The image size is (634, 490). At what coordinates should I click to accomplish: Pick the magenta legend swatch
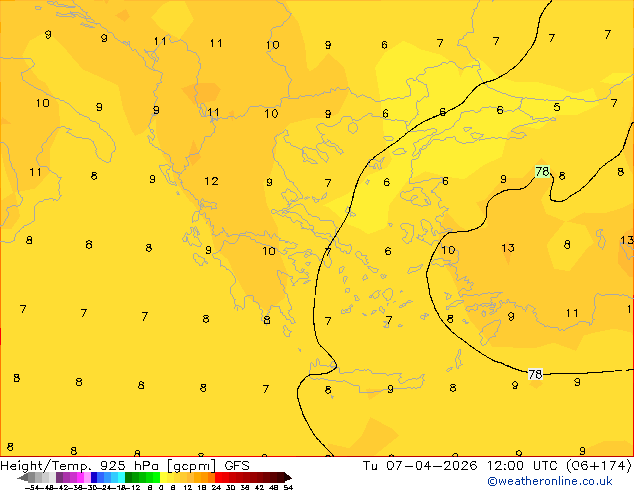tap(80, 477)
